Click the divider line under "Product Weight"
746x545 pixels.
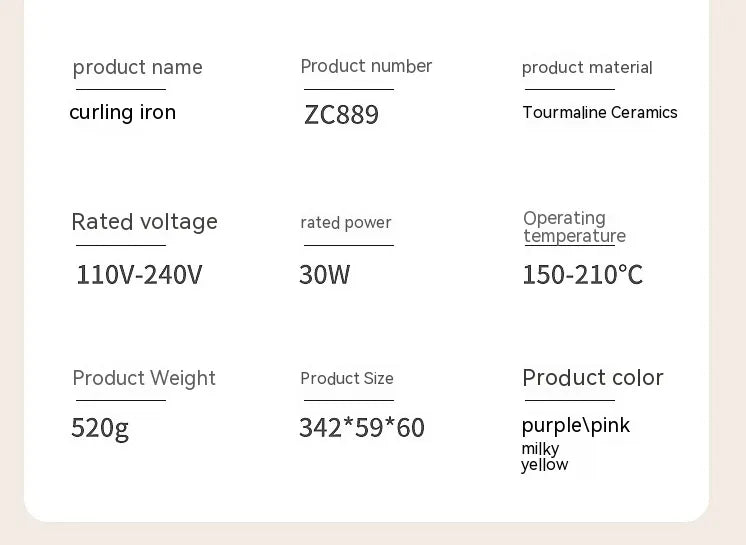tap(120, 400)
